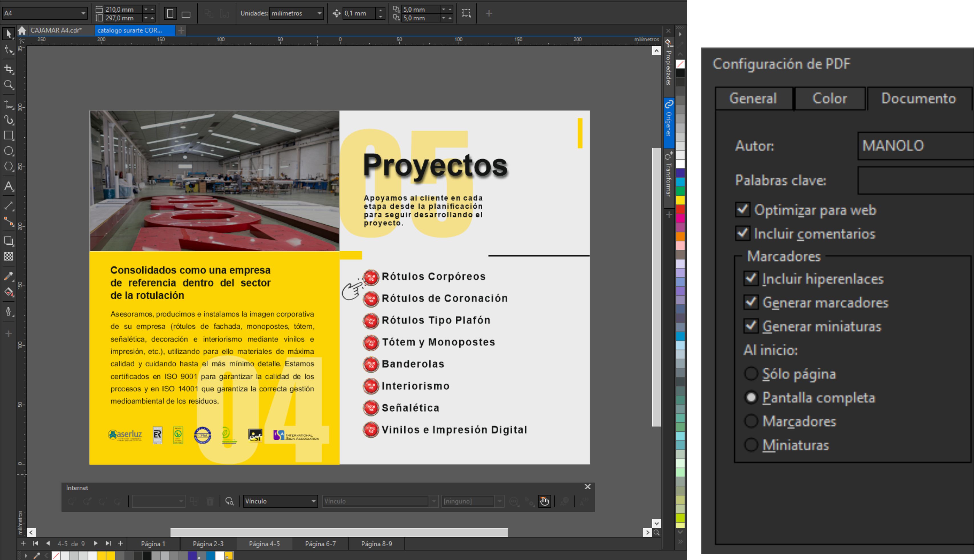Toggle Generar marcadores checkbox
This screenshot has width=974, height=560.
tap(751, 303)
